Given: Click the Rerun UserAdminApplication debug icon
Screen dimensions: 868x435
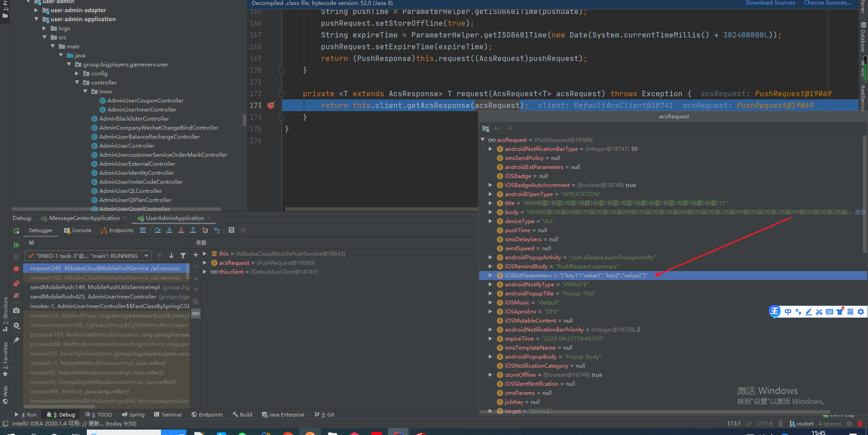Looking at the screenshot, I should tap(16, 231).
